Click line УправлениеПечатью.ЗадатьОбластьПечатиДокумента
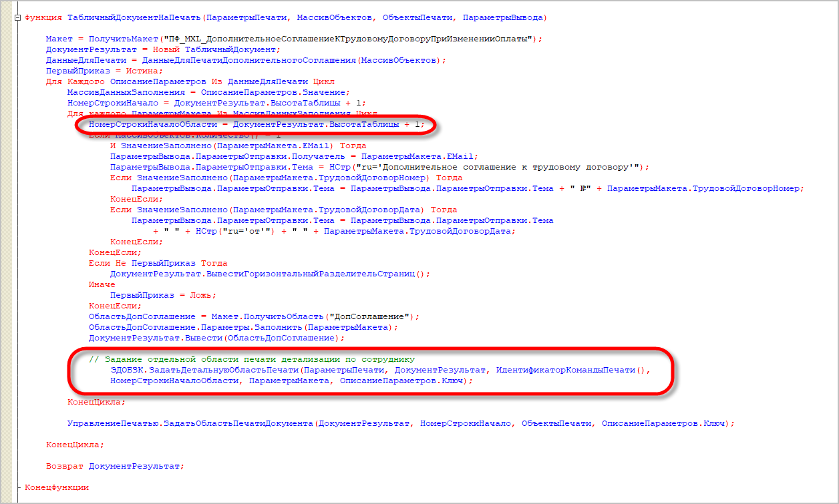Image resolution: width=839 pixels, height=504 pixels. pos(401,423)
